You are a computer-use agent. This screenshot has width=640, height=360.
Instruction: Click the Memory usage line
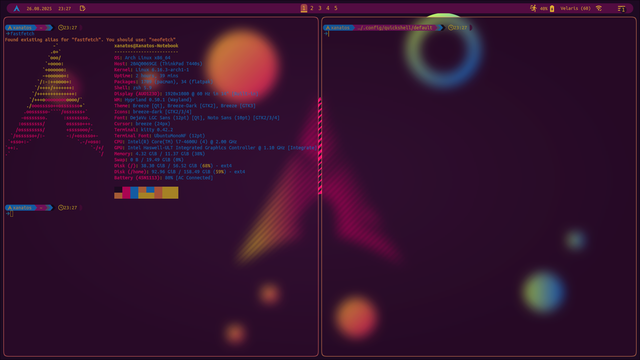pos(160,154)
